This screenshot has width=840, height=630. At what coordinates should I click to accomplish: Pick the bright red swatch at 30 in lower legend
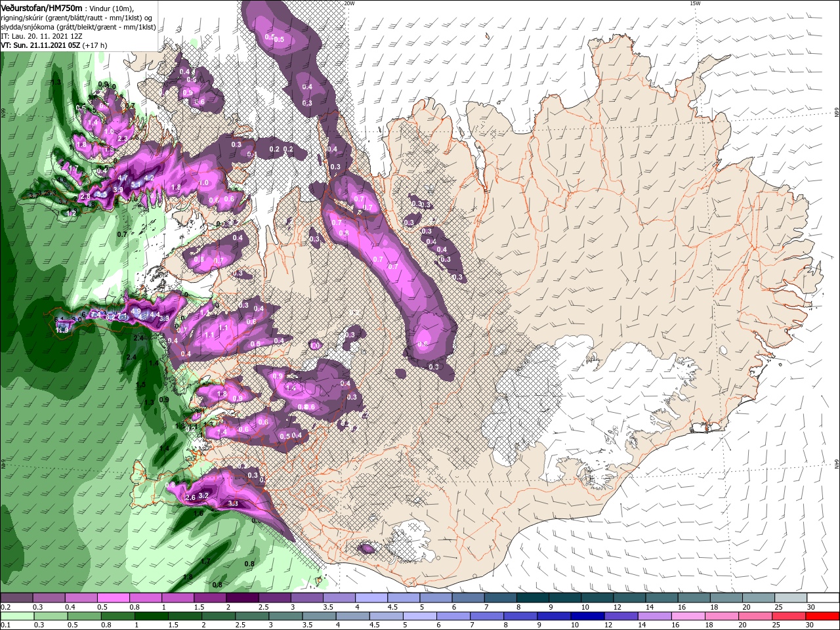[x=822, y=616]
